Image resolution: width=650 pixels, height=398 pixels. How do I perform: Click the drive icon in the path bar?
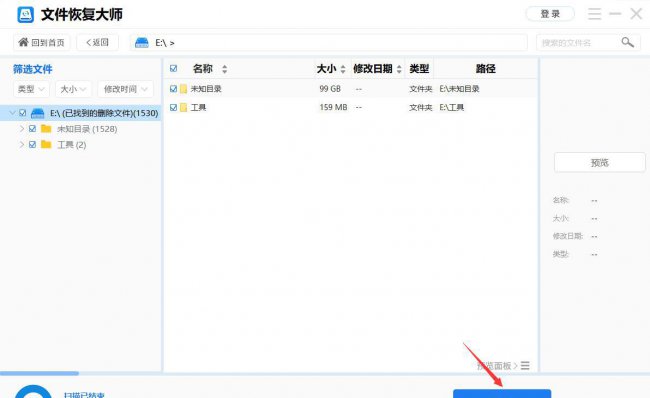click(x=142, y=42)
